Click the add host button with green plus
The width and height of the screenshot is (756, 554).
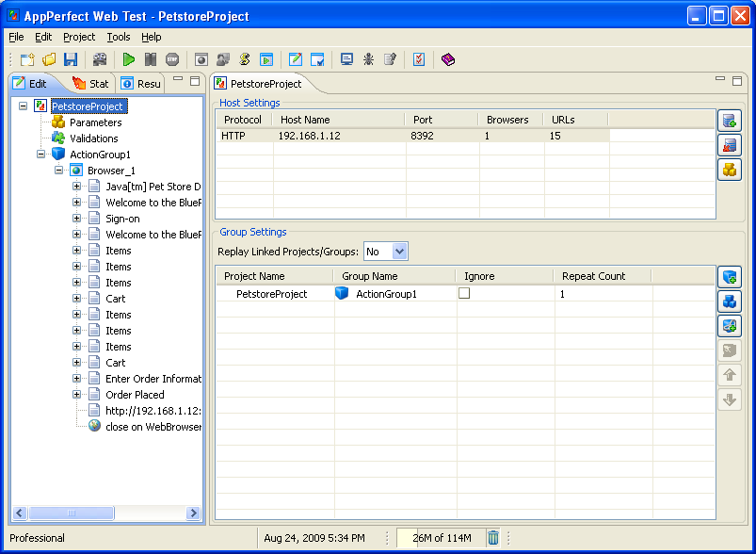(x=729, y=121)
